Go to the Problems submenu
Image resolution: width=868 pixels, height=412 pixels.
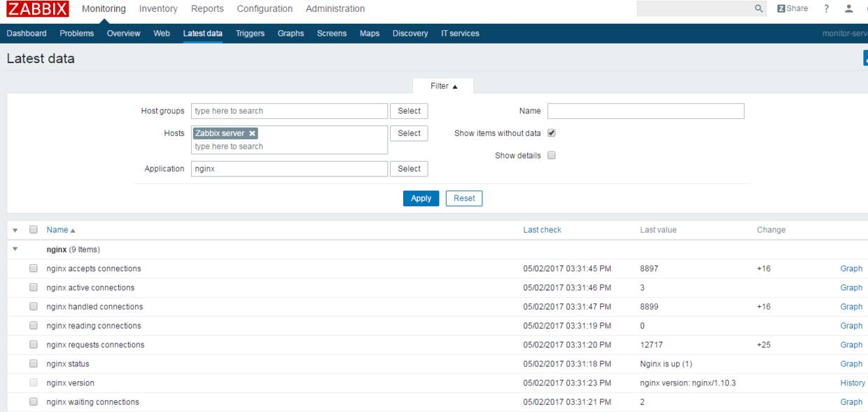77,34
